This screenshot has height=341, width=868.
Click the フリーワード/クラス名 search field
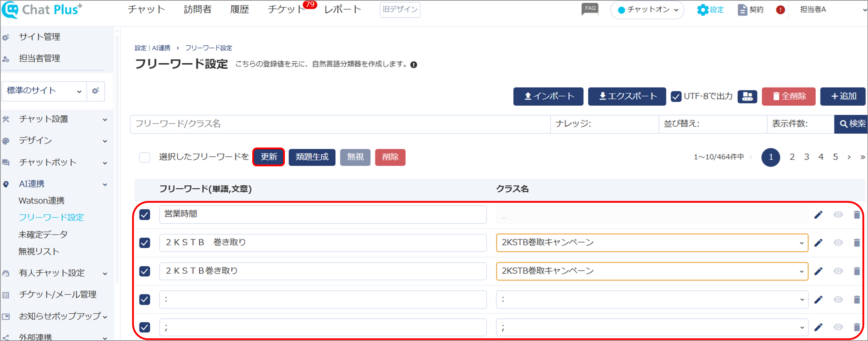click(340, 124)
